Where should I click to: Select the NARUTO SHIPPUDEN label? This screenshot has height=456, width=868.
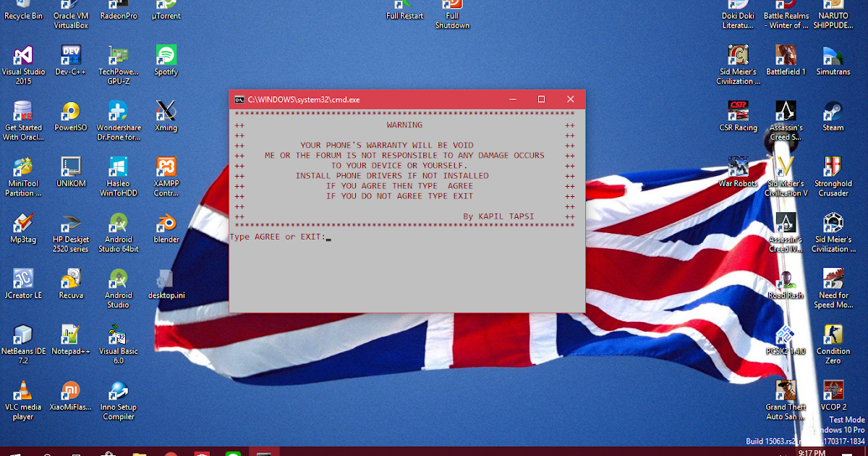[833, 20]
